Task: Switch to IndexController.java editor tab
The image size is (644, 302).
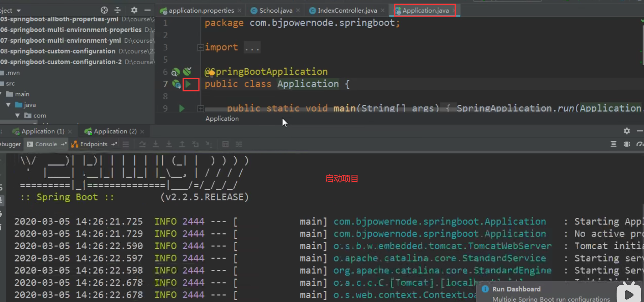Action: (347, 10)
